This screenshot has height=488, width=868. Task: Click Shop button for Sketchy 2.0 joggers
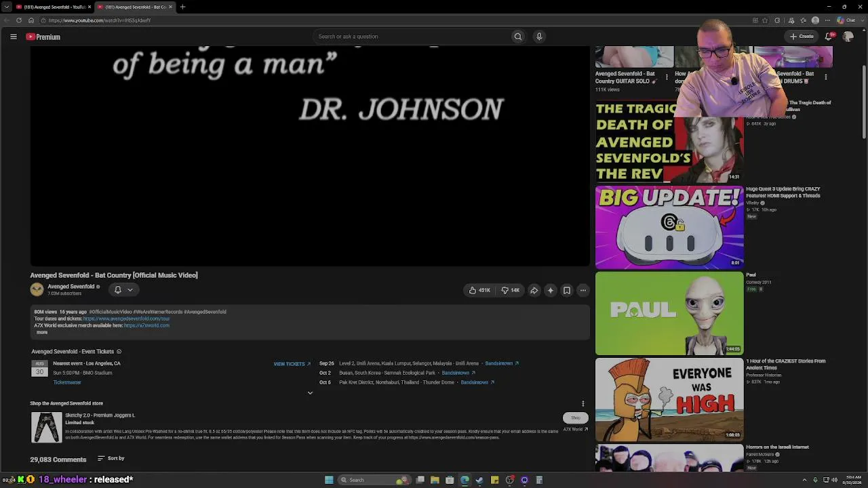(x=576, y=418)
